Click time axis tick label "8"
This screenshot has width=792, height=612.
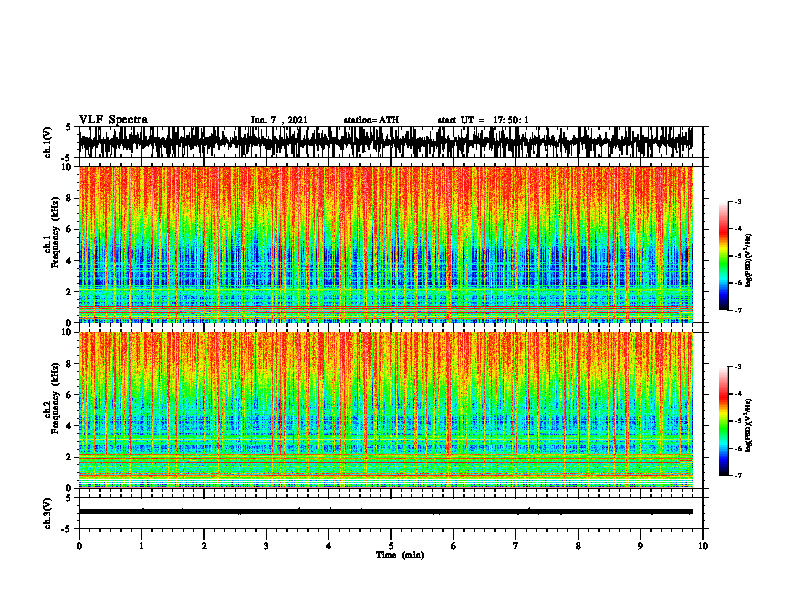pos(578,546)
